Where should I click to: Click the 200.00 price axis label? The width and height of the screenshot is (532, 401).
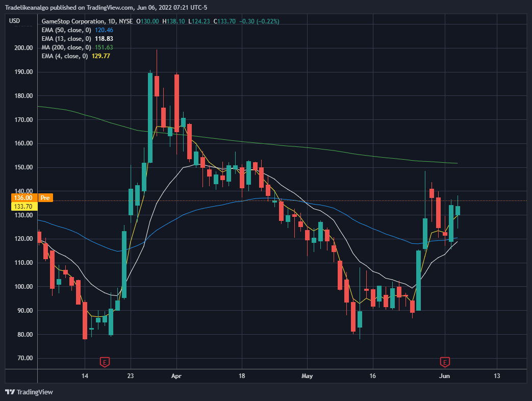(23, 48)
